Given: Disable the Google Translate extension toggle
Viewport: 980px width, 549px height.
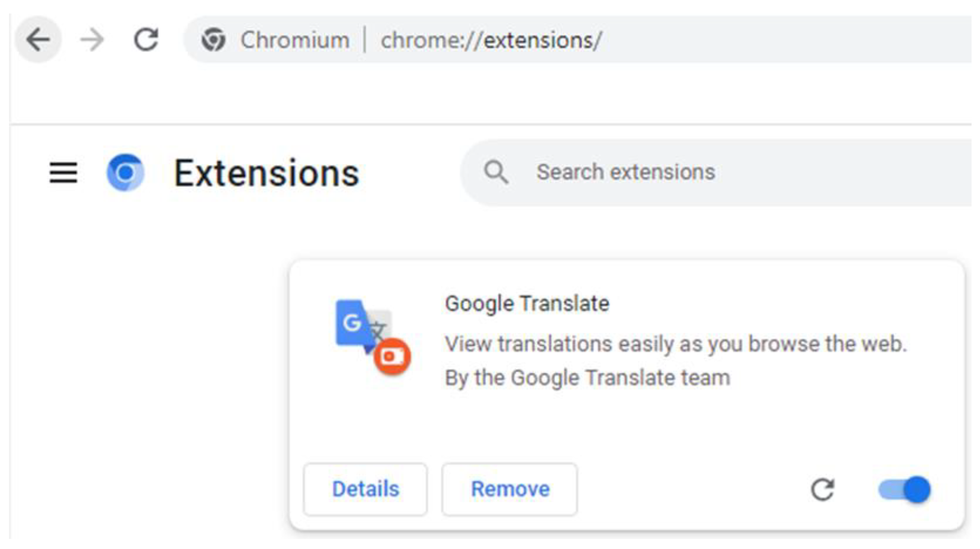Looking at the screenshot, I should 905,489.
